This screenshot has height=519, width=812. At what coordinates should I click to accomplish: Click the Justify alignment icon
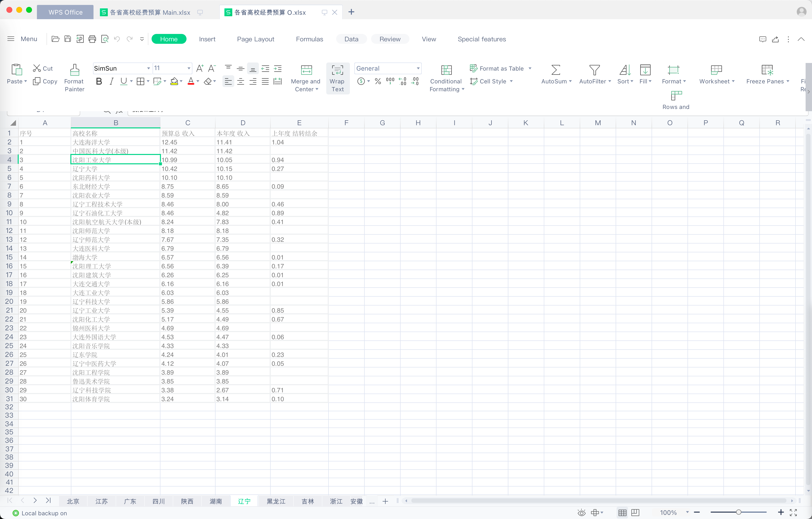265,81
